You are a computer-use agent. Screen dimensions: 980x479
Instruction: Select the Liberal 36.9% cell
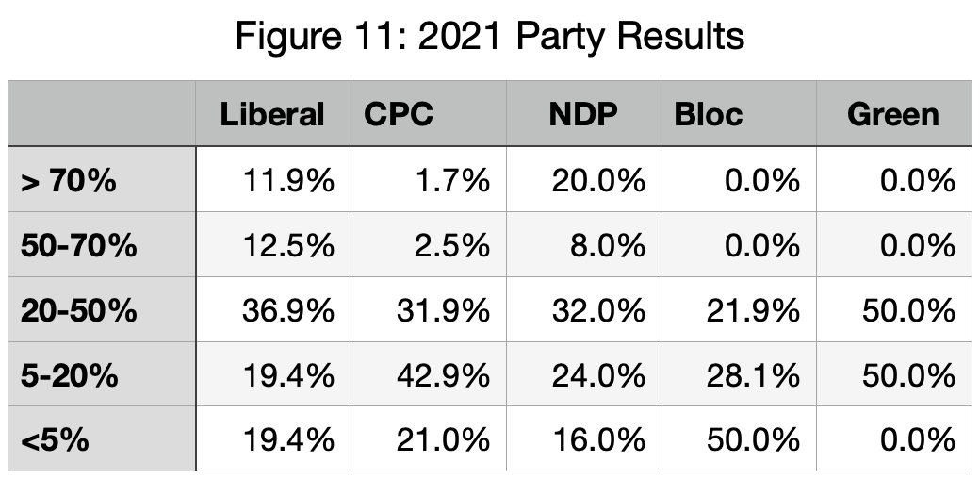point(290,310)
